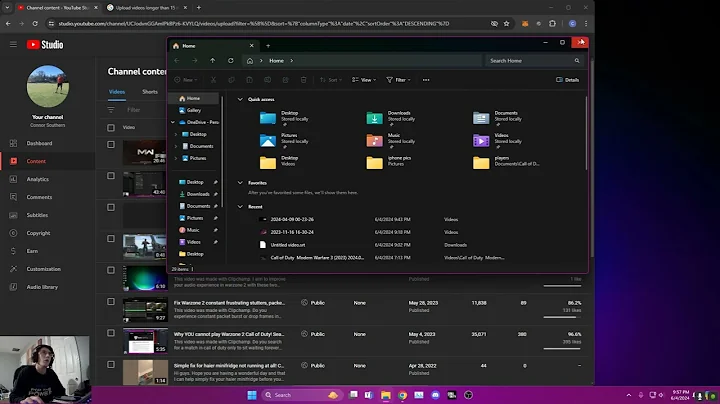Tick checkbox beside the 0:48 video
The image size is (720, 404).
coord(111,239)
